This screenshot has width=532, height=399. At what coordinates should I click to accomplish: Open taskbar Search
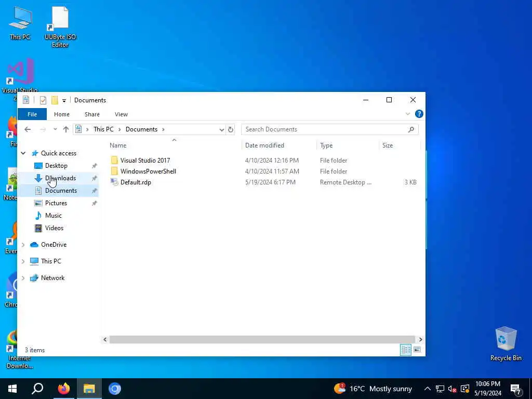coord(37,389)
